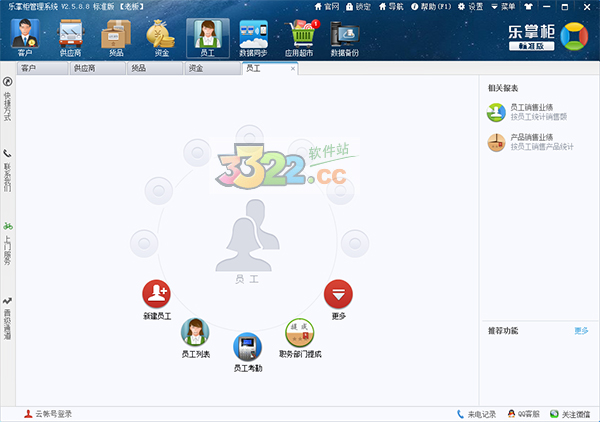Open 联系我们 contact us sidebar item

pos(7,171)
